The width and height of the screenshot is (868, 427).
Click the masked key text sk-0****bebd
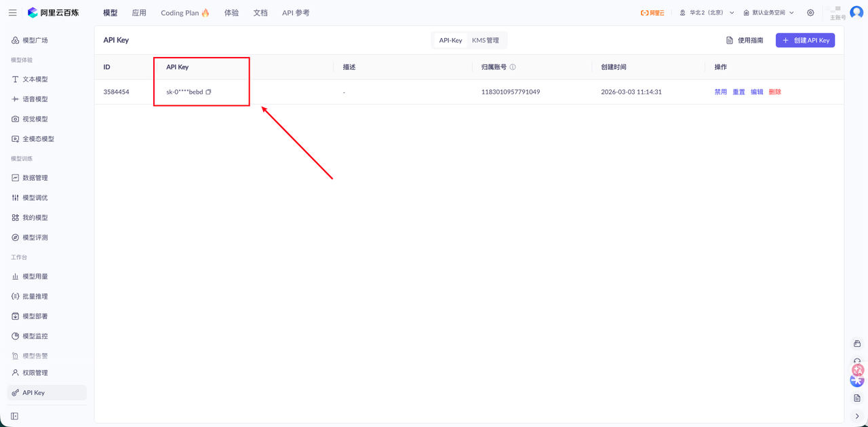184,92
